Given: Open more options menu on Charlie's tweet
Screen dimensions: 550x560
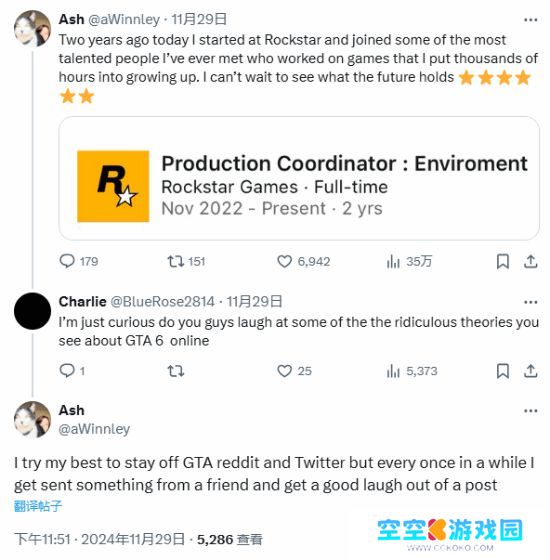Looking at the screenshot, I should coord(531,302).
